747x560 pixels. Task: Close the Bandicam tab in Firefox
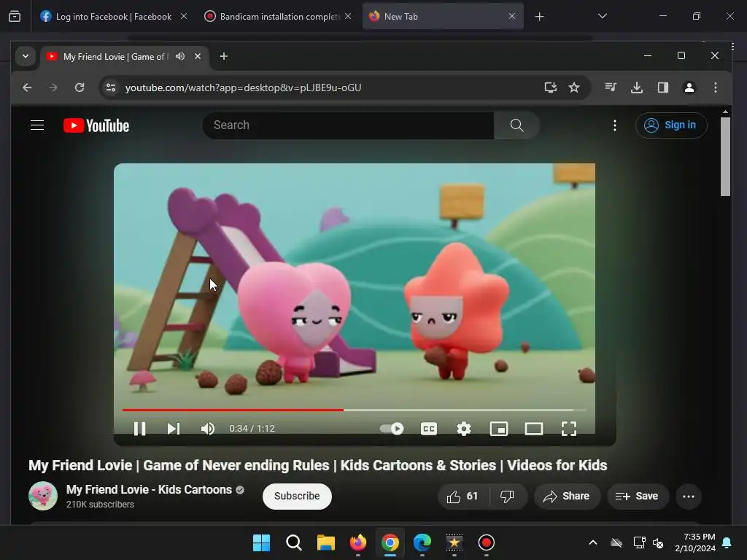(x=348, y=17)
